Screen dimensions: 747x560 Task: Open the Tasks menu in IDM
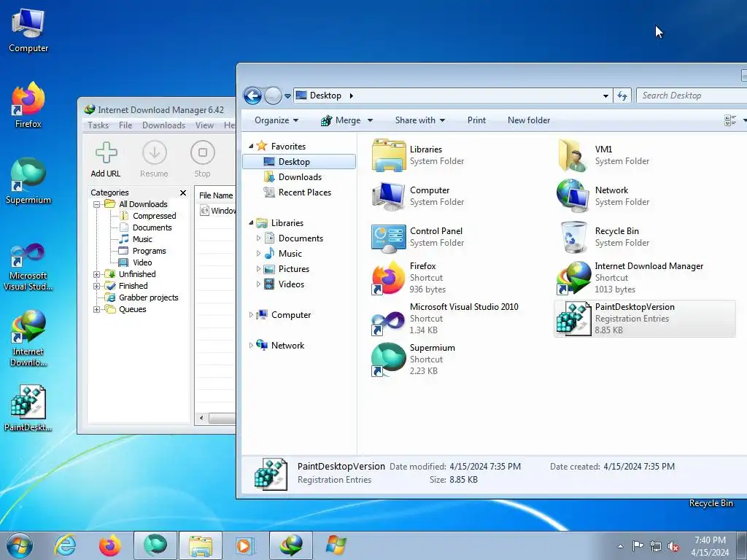98,125
